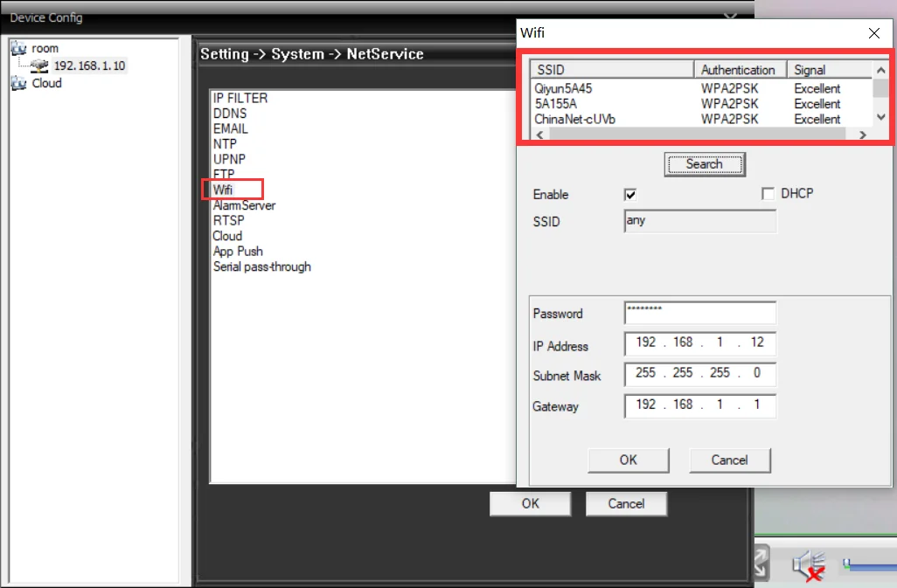Open the RTSP entry in NetService list
Viewport: 897px width, 588px height.
pyautogui.click(x=229, y=220)
